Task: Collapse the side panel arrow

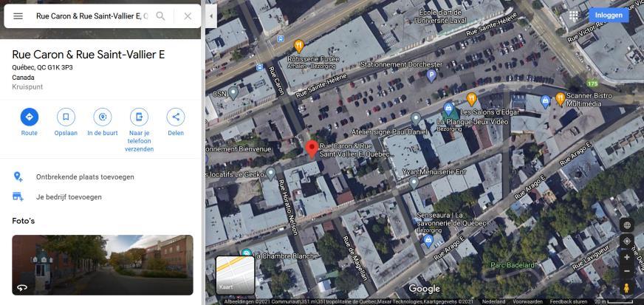Action: 211,16
